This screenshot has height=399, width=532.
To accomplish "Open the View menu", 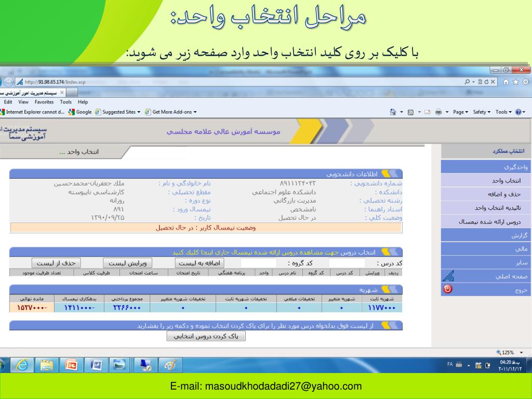I will point(23,102).
